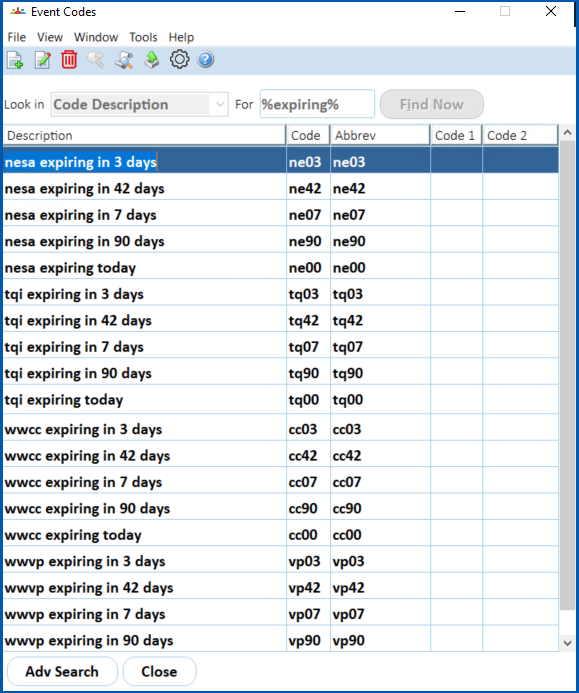The height and width of the screenshot is (693, 579).
Task: Click the Adv Search button
Action: pos(62,671)
